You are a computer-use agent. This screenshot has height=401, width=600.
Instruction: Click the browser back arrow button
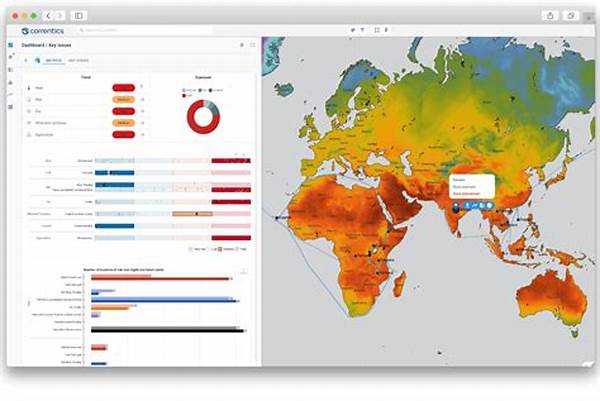(48, 16)
